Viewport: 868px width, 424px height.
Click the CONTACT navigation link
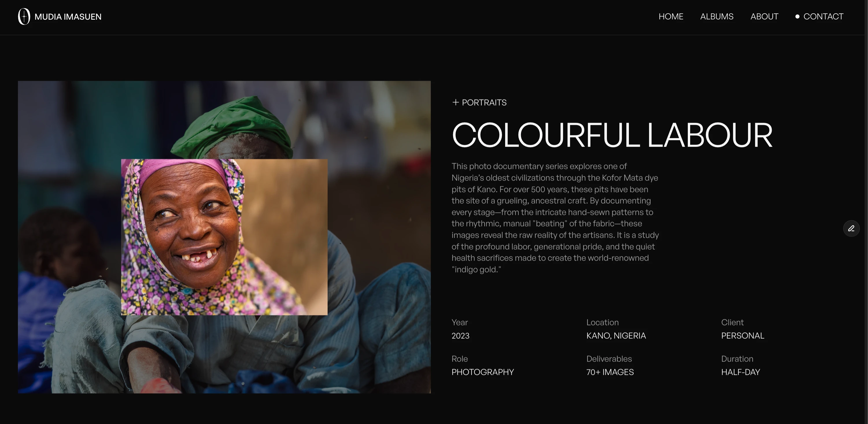(x=823, y=16)
